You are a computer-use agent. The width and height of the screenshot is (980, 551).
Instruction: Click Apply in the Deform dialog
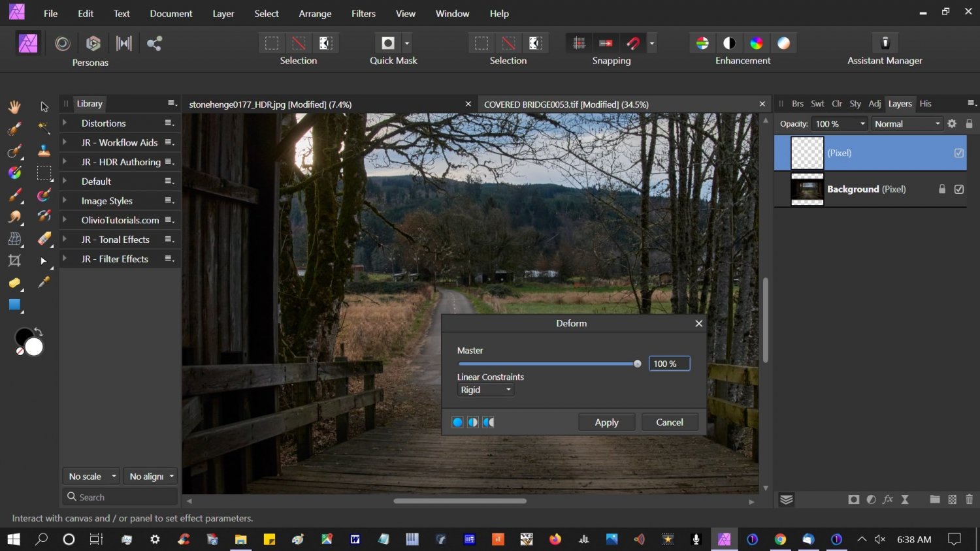pyautogui.click(x=606, y=422)
